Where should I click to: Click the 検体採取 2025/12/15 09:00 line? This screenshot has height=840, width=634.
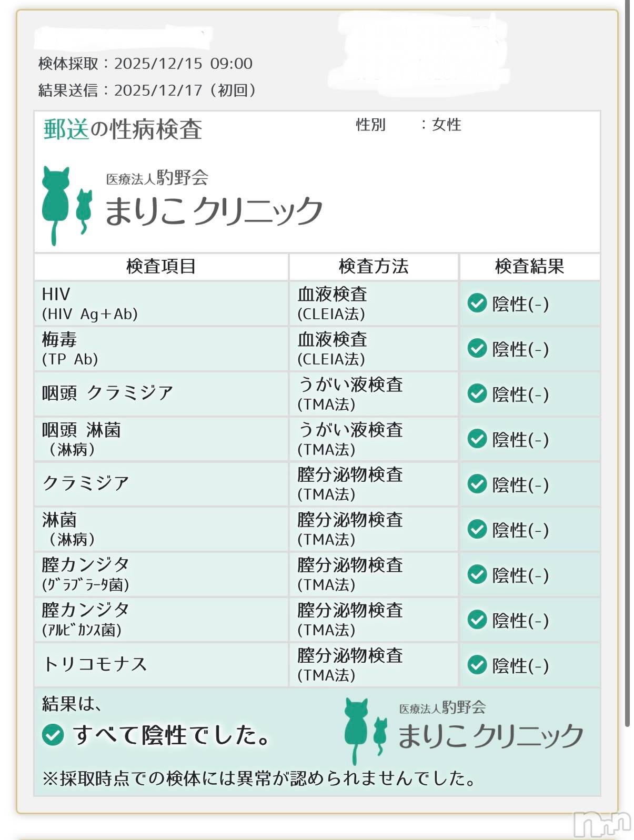point(145,64)
